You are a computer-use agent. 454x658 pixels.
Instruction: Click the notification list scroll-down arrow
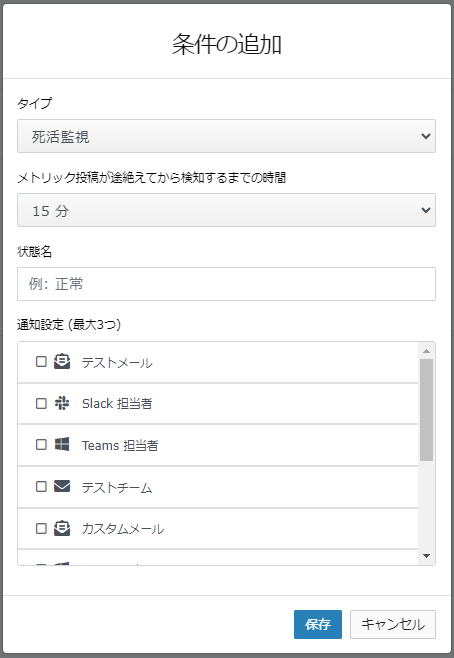coord(426,556)
